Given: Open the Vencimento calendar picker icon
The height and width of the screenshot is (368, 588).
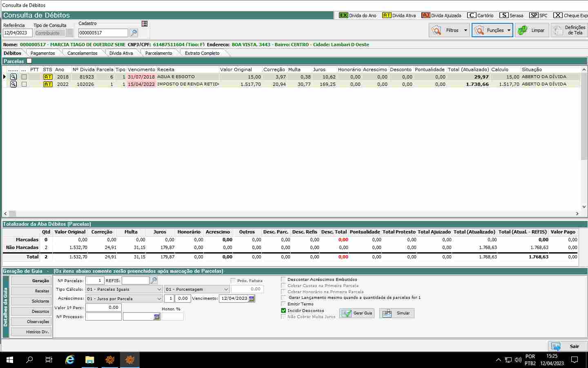Looking at the screenshot, I should (252, 298).
